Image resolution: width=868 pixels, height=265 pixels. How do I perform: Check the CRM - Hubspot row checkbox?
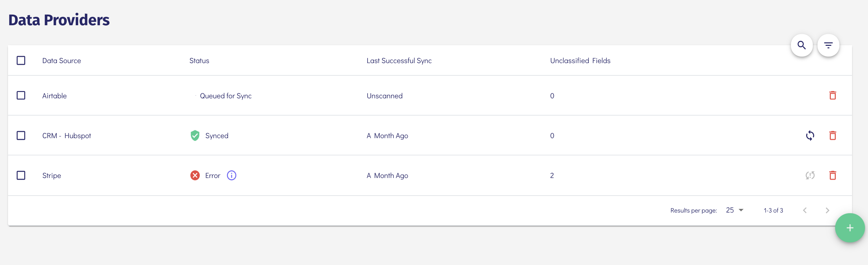pos(21,136)
